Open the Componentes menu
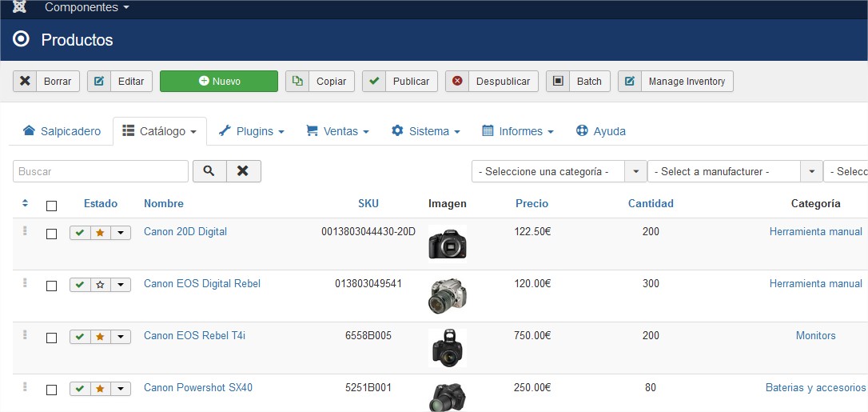The image size is (868, 412). tap(87, 8)
